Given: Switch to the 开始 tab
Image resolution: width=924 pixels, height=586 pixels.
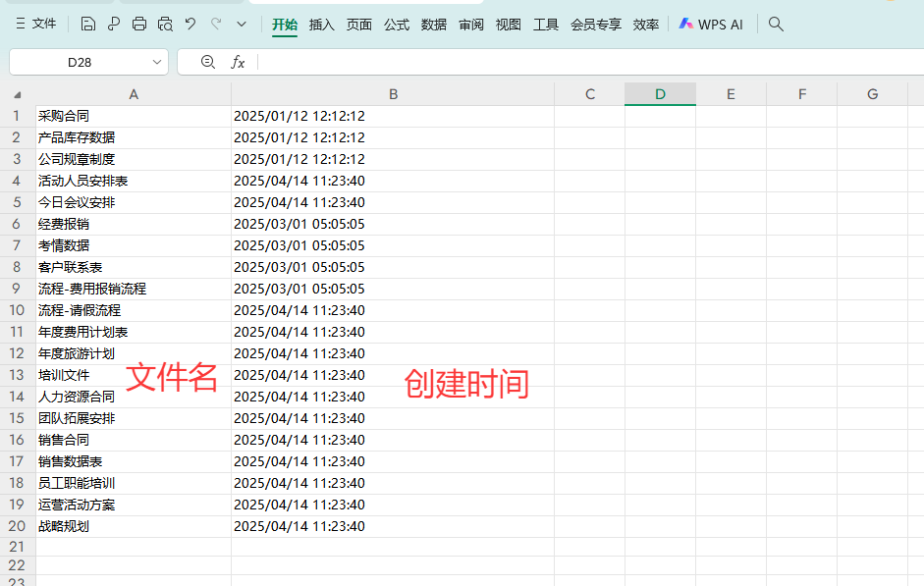Looking at the screenshot, I should click(285, 25).
